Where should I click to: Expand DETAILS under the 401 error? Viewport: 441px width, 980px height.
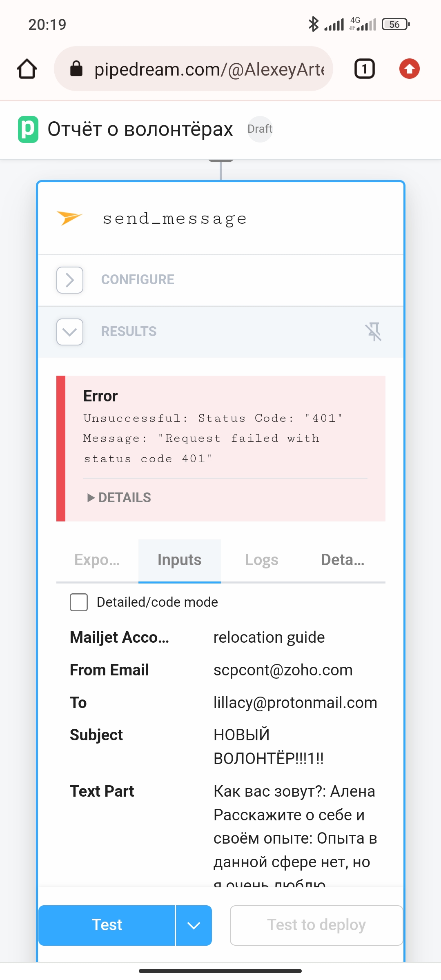[x=118, y=497]
